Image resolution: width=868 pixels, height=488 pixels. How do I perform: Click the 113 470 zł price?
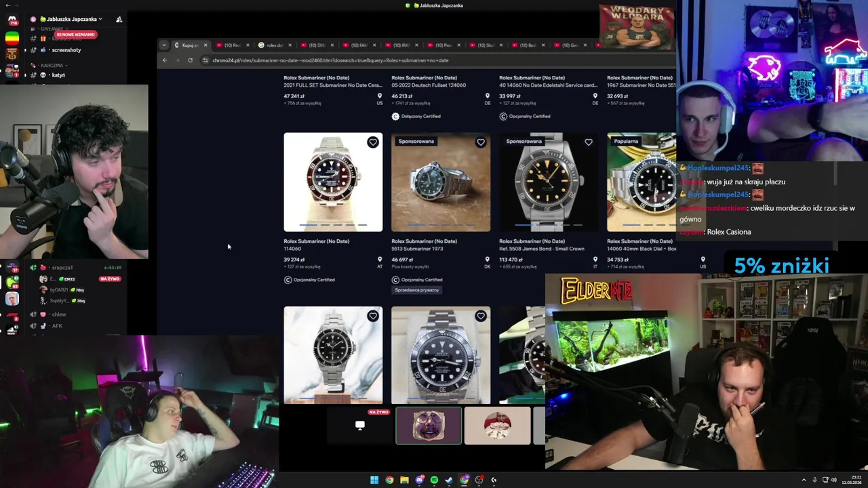click(x=511, y=260)
